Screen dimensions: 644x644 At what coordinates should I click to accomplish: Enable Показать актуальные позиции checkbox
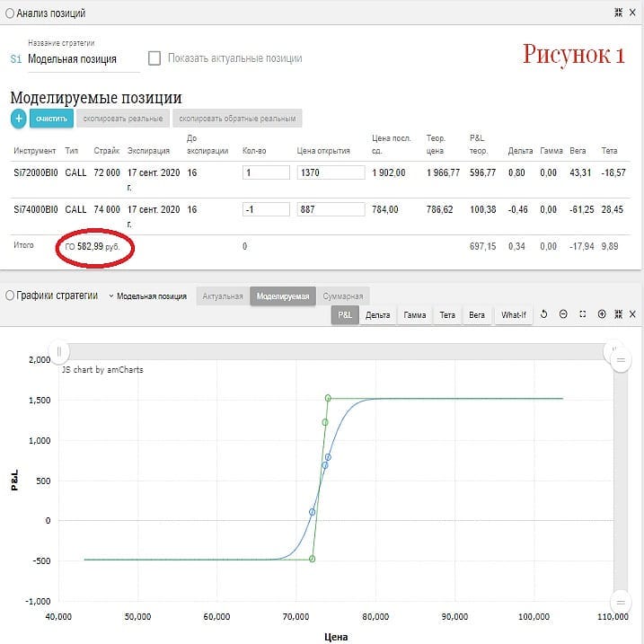tap(154, 58)
